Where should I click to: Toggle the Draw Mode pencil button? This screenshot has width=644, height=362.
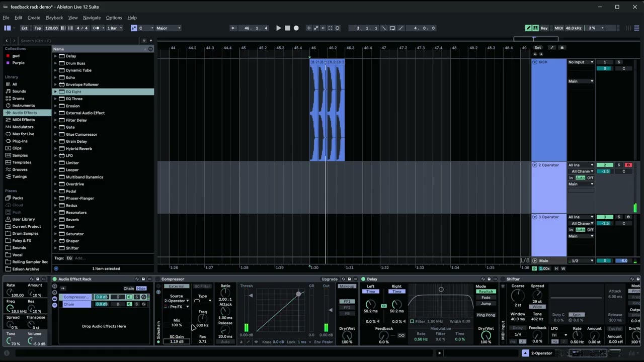pyautogui.click(x=528, y=28)
